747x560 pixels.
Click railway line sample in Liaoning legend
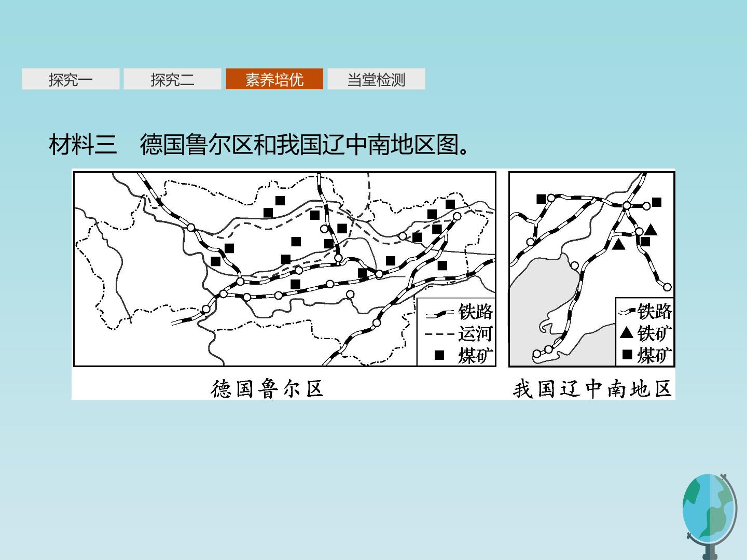(627, 311)
